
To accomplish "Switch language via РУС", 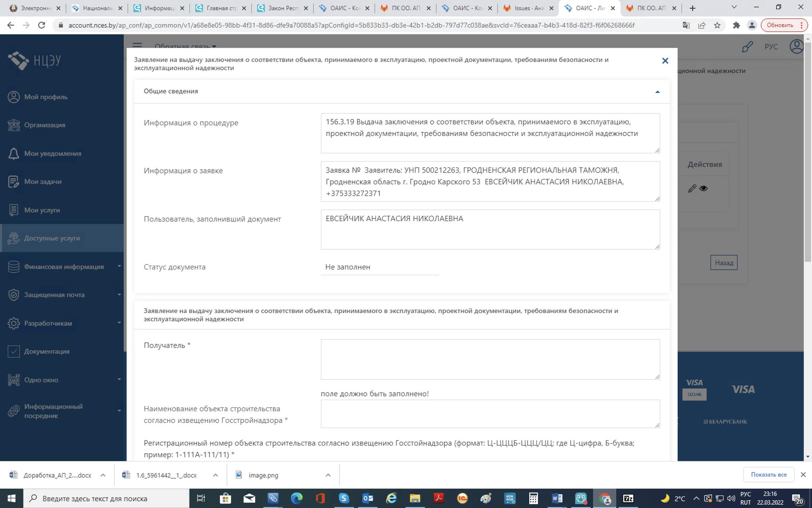I will pyautogui.click(x=771, y=47).
